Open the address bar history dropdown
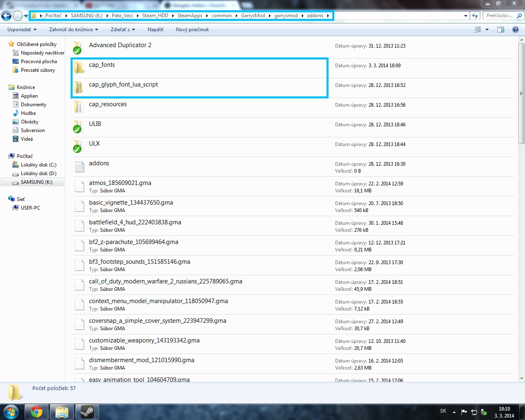This screenshot has width=525, height=420. tap(466, 16)
